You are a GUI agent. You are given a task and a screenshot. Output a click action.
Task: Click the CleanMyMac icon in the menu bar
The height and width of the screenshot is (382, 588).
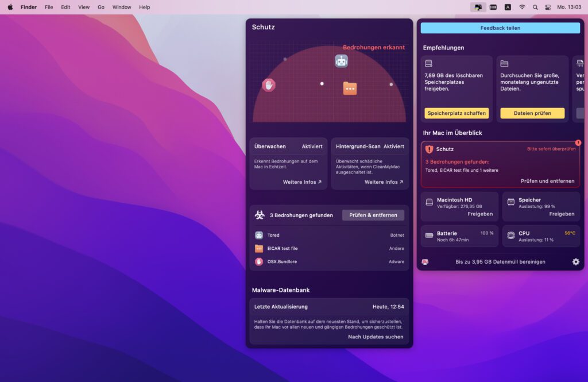pos(478,7)
